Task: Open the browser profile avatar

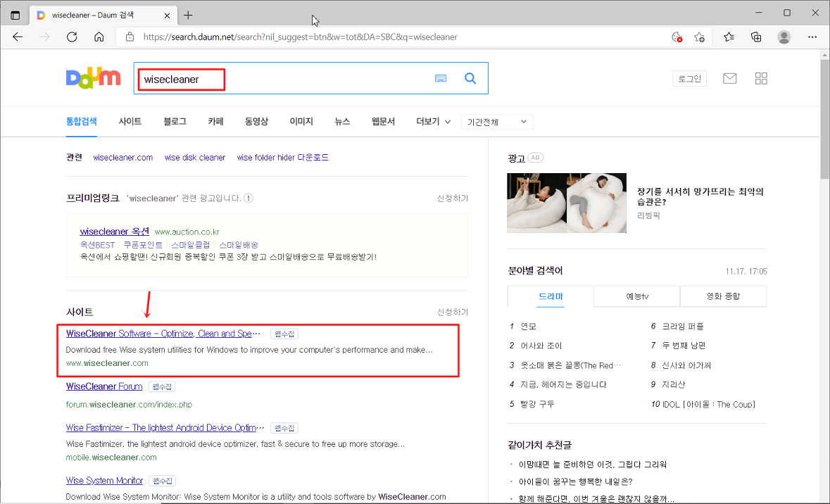Action: point(784,37)
